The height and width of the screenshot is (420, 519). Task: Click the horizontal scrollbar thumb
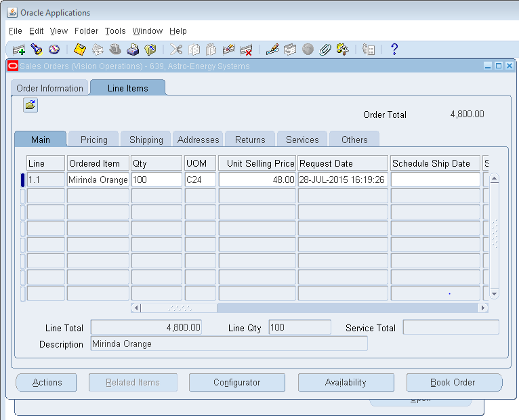(x=180, y=308)
